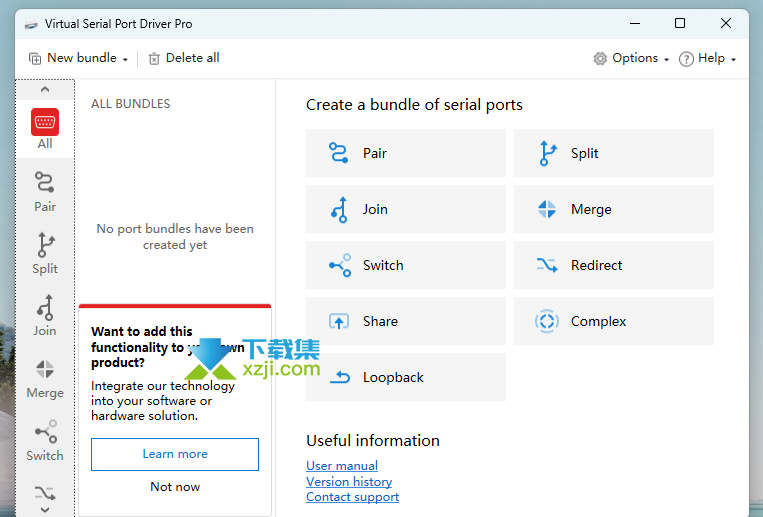This screenshot has width=763, height=517.
Task: Click Delete all in the toolbar
Action: tap(183, 58)
